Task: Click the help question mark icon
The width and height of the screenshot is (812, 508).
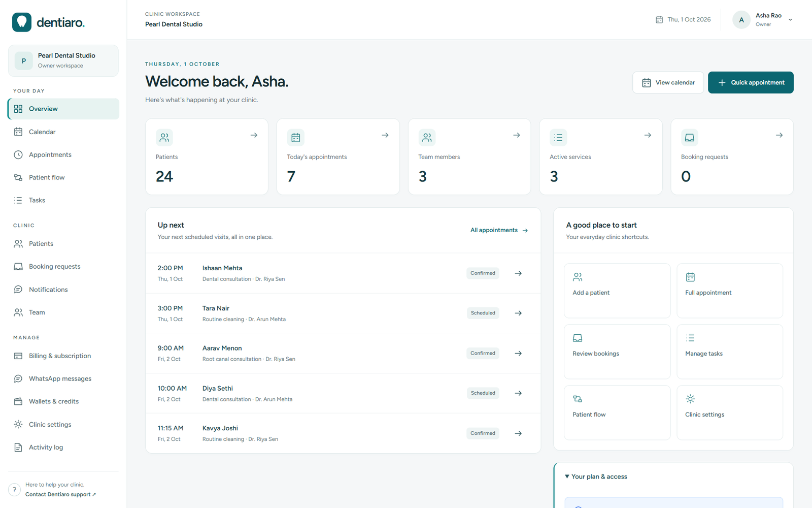Action: tap(14, 490)
